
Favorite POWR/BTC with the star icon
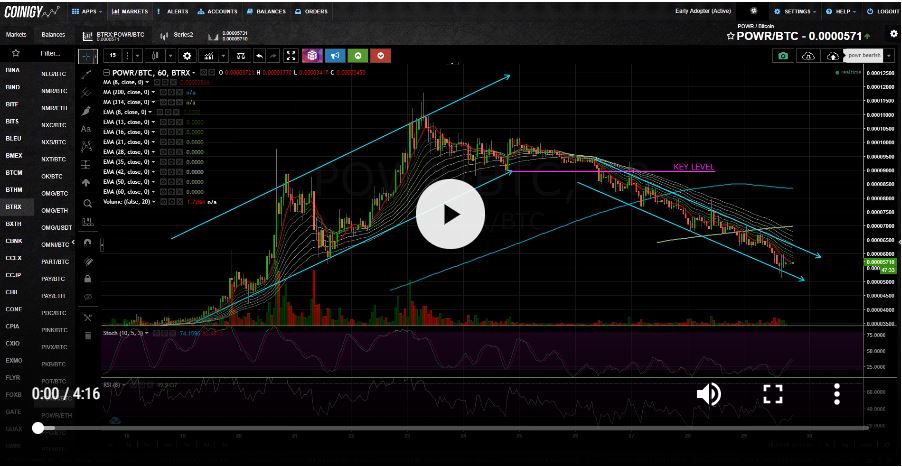[x=731, y=36]
